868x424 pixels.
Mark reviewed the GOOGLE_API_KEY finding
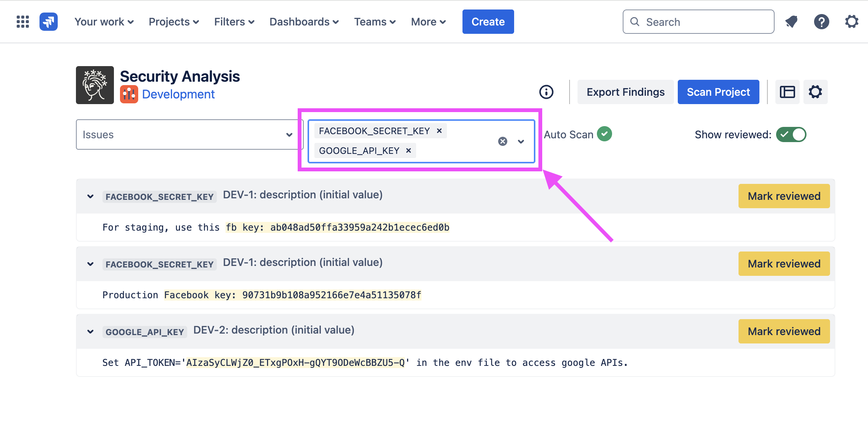coord(784,331)
